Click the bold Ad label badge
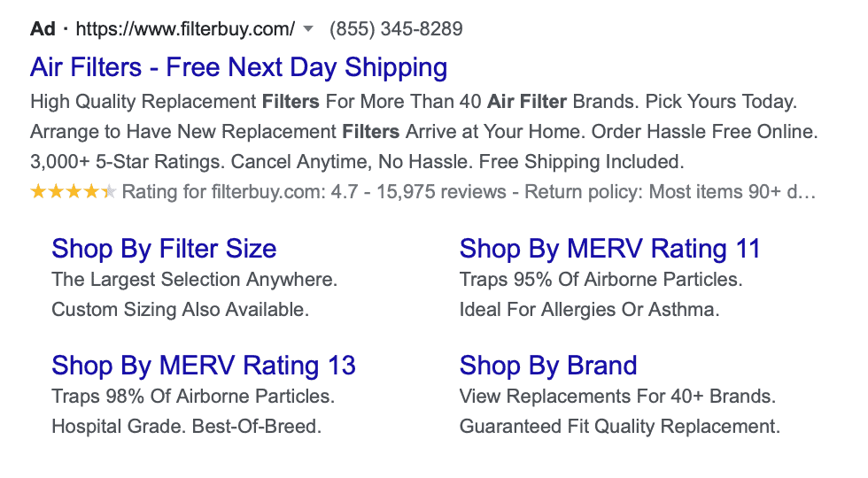Image resolution: width=868 pixels, height=478 pixels. pos(43,28)
